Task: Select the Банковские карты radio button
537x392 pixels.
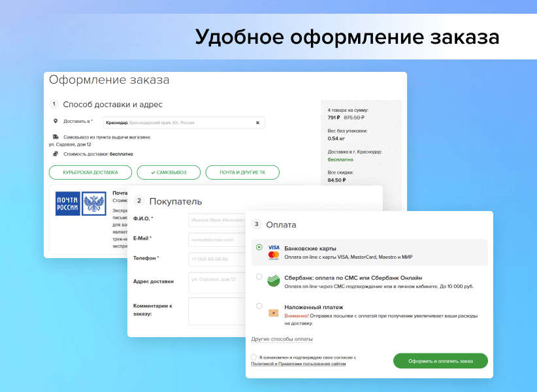Action: point(259,248)
